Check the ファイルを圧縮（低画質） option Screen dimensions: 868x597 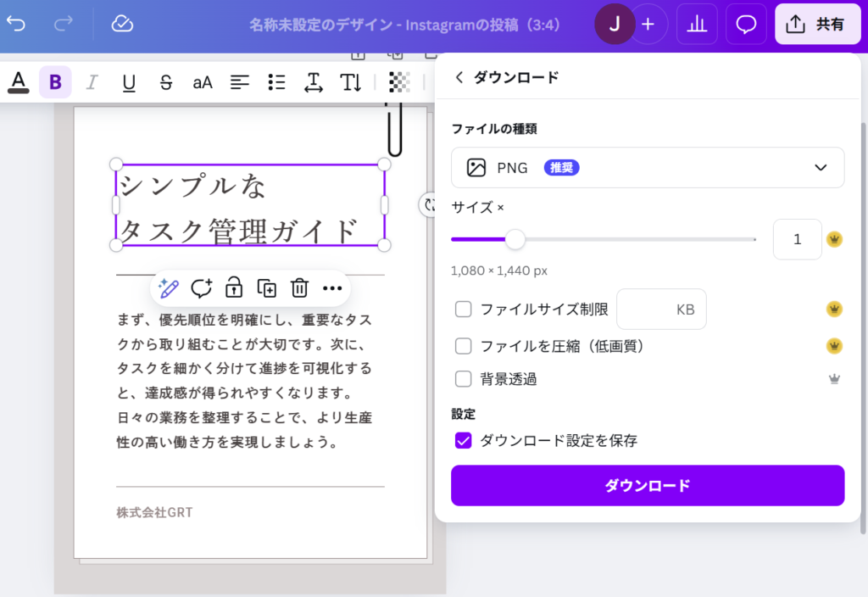tap(464, 346)
